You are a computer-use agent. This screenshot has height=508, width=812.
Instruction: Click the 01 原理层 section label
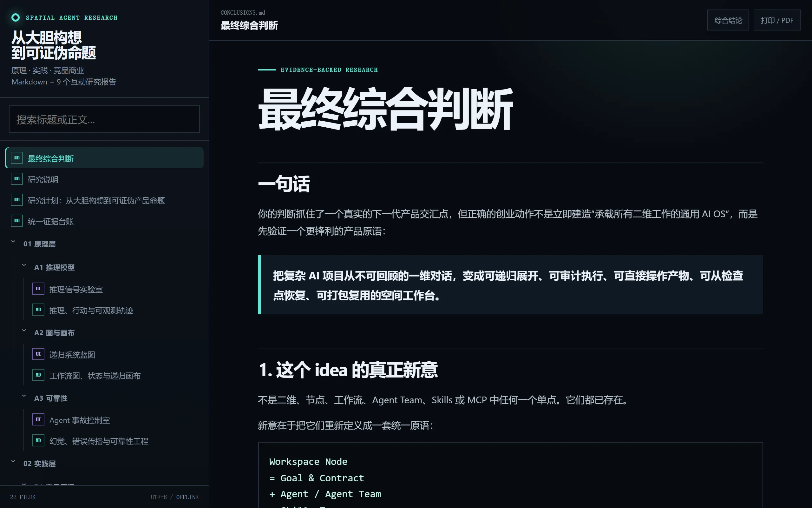pyautogui.click(x=40, y=244)
